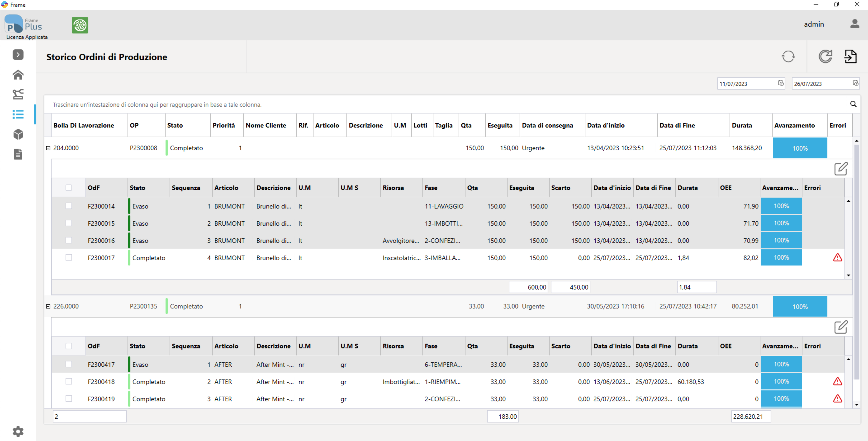Screen dimensions: 868x441
Task: Check the F2300417 row checkbox
Action: click(69, 364)
